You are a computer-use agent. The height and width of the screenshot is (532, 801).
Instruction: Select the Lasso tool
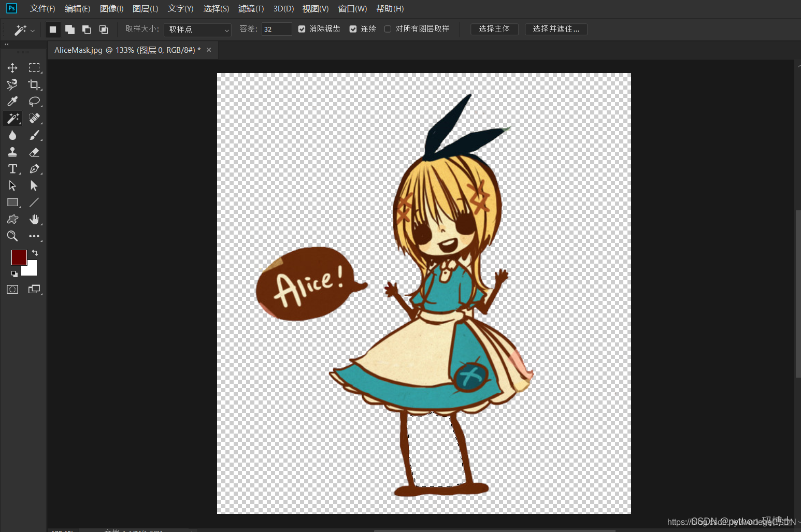(x=34, y=102)
